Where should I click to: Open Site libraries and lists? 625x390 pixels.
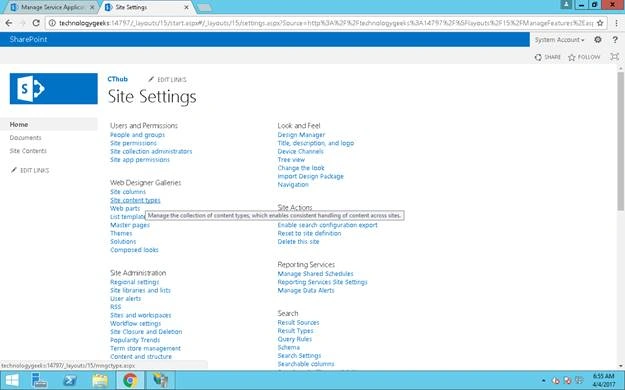coord(140,290)
